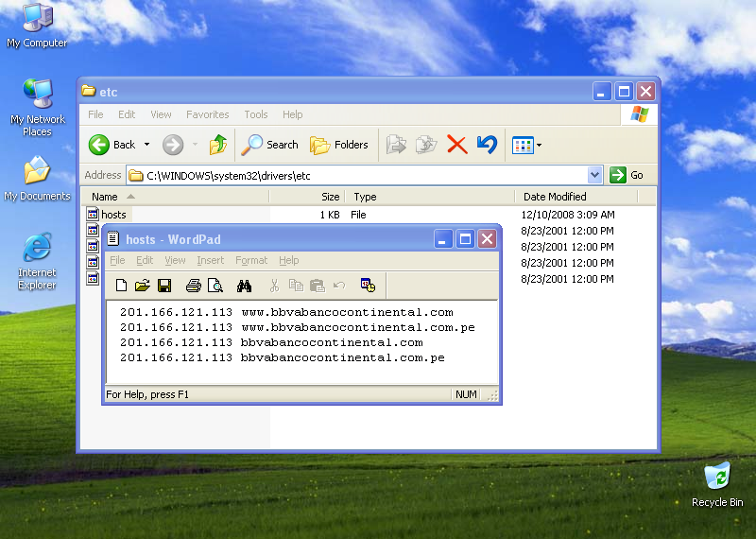This screenshot has width=756, height=539.
Task: Click Search in the etc Explorer toolbar
Action: [269, 145]
